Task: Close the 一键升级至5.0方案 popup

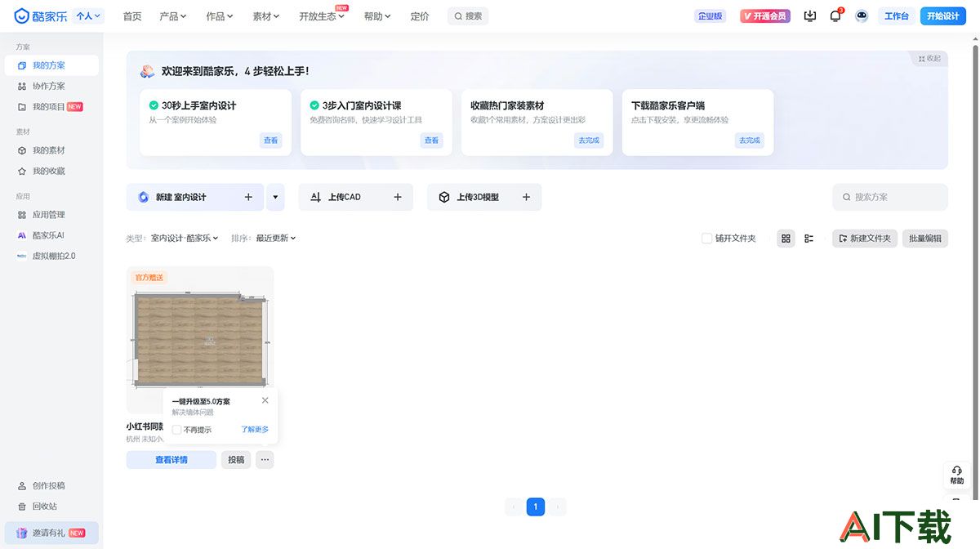Action: click(265, 400)
